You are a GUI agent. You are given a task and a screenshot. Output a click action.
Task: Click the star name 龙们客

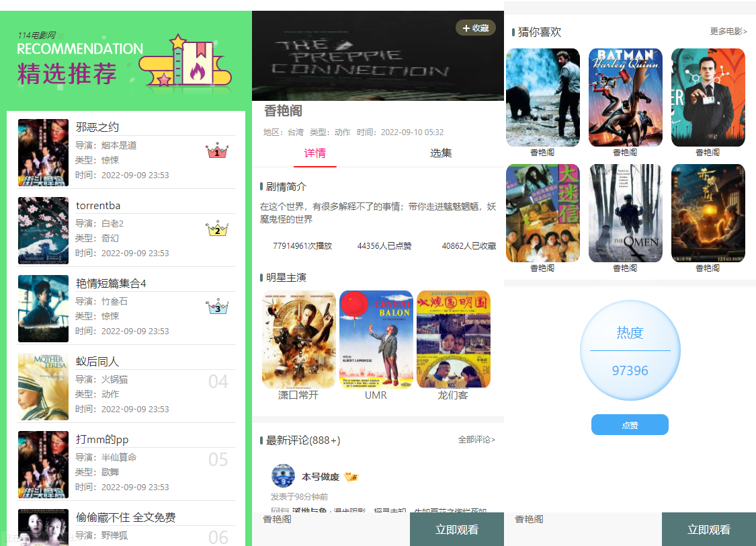click(x=453, y=395)
